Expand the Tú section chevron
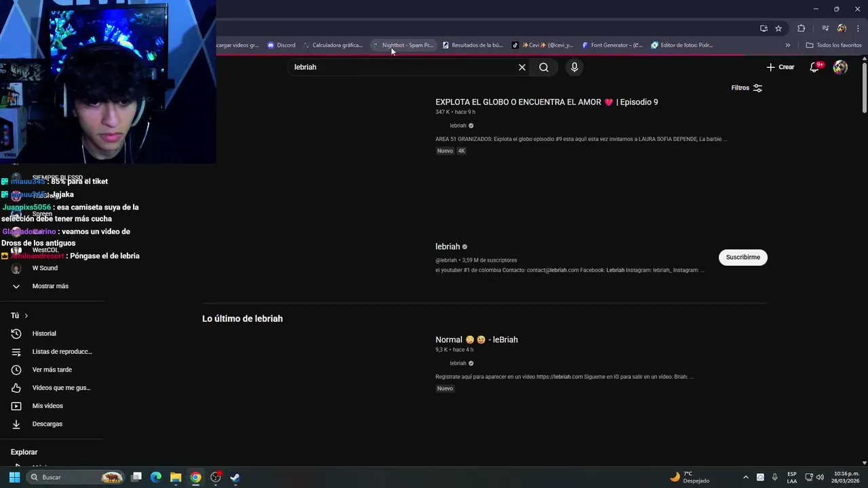Screen dimensions: 868x488 click(x=26, y=316)
